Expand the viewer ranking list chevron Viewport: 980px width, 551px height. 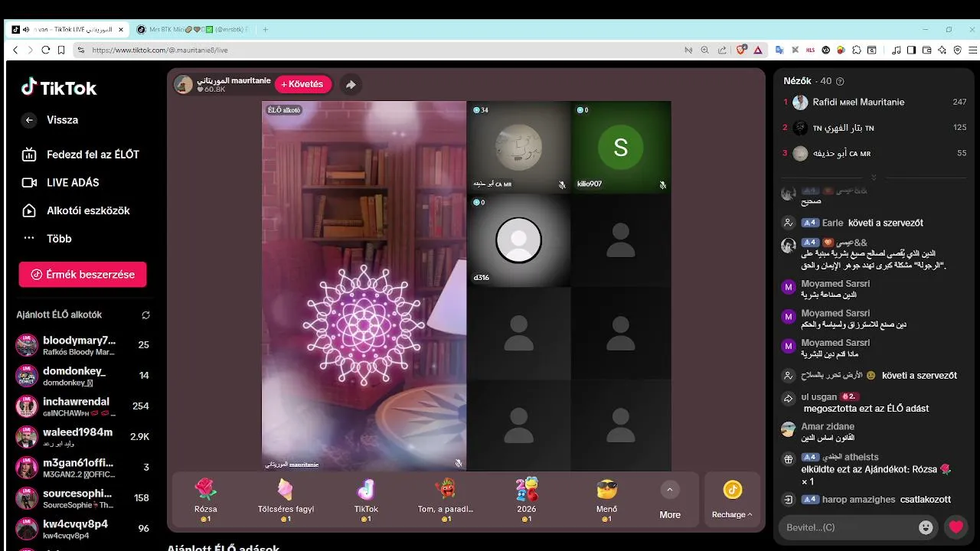(x=874, y=177)
